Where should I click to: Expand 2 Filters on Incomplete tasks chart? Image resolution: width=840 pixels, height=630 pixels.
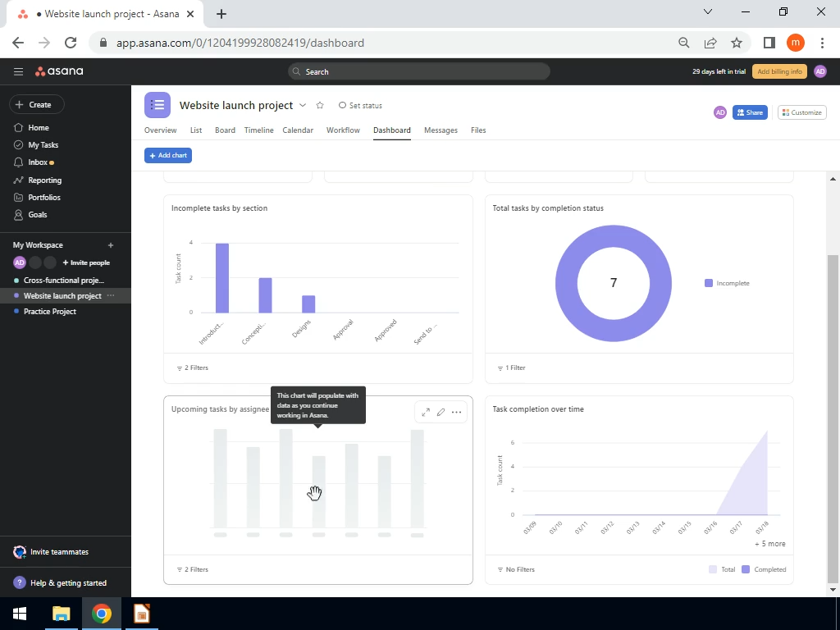[192, 368]
